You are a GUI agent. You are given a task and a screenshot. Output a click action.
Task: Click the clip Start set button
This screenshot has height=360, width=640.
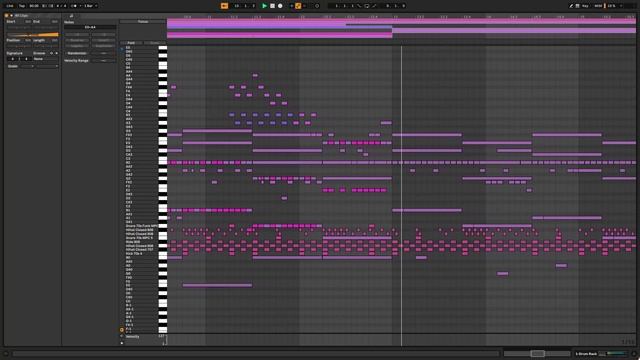click(28, 21)
